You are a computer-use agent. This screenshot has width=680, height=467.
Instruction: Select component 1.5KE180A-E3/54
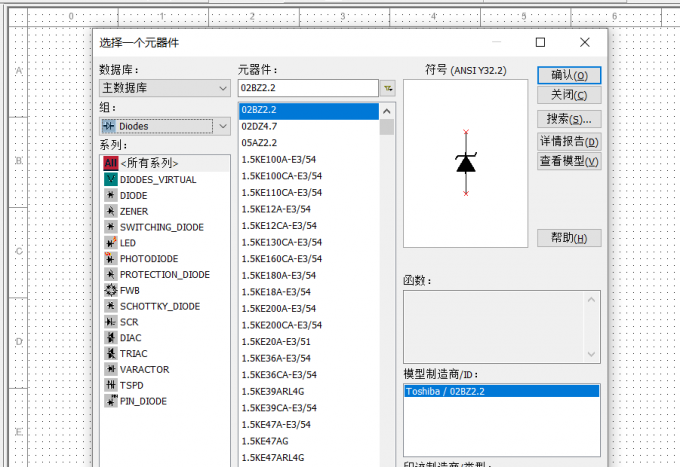pyautogui.click(x=278, y=275)
